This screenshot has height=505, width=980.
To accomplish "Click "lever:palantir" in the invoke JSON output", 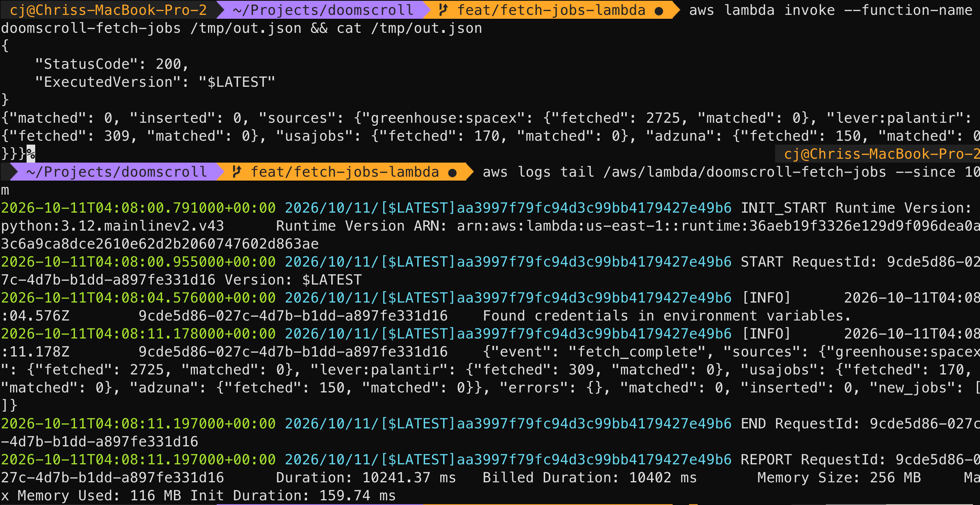I will [895, 118].
